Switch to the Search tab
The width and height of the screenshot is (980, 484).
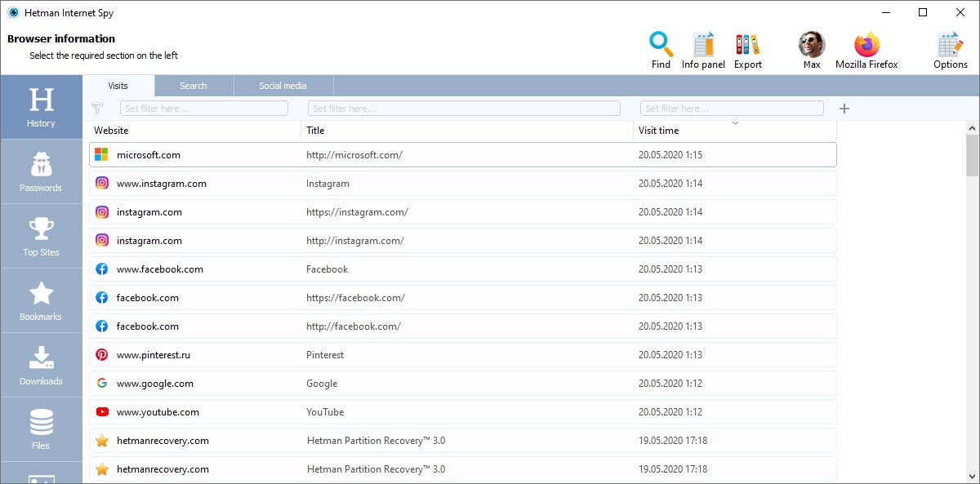point(194,86)
